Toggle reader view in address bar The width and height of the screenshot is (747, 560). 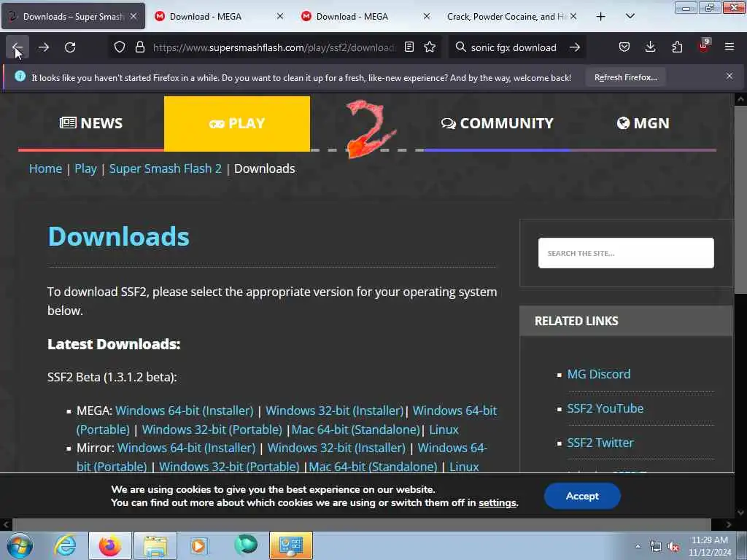click(409, 47)
